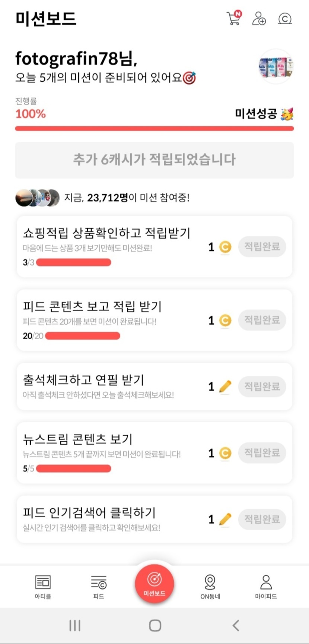This screenshot has width=309, height=644.
Task: Switch to the 피드 tab
Action: [x=99, y=586]
